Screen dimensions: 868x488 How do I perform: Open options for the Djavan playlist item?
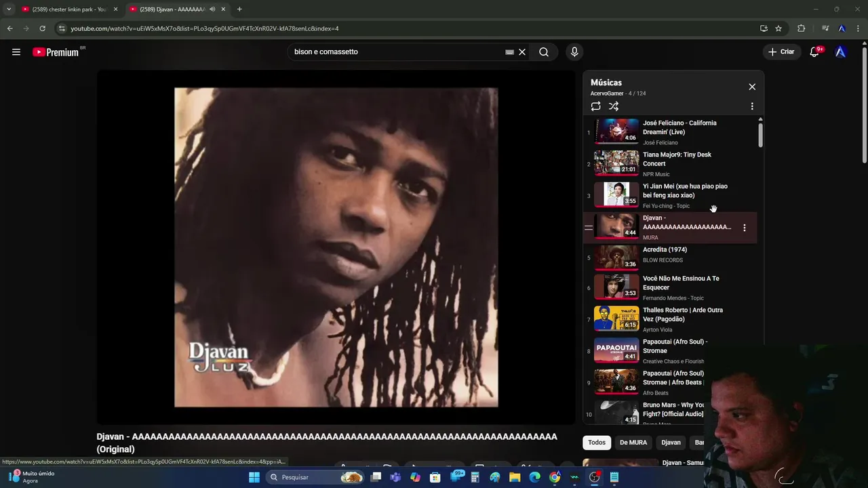pos(745,228)
